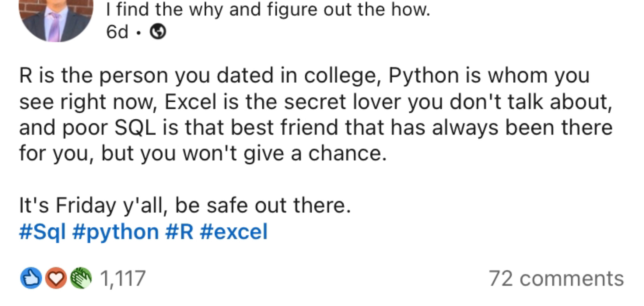The image size is (644, 306).
Task: Click the 6d post timestamp
Action: 117,32
